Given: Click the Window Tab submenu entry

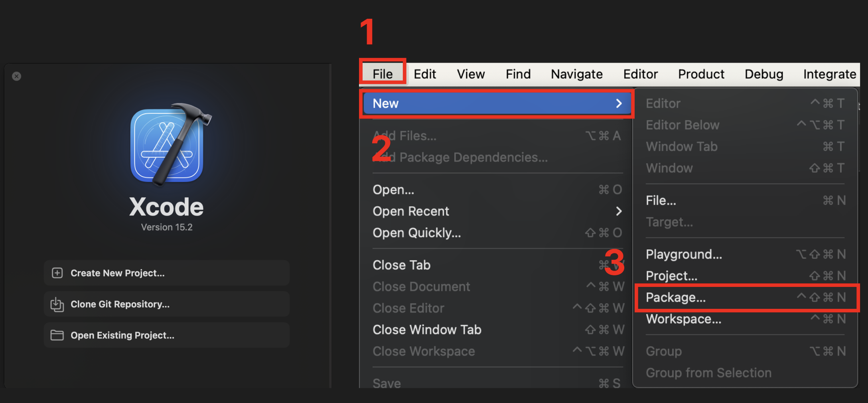Looking at the screenshot, I should coord(745,146).
